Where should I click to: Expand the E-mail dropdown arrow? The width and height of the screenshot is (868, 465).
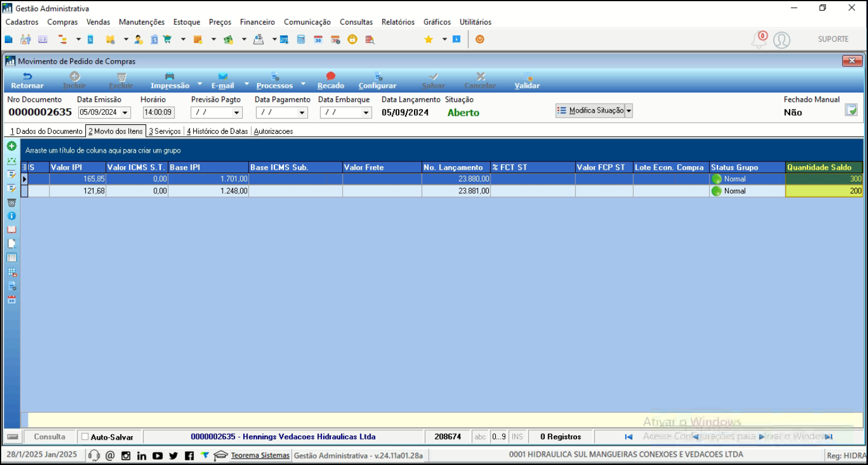click(246, 84)
